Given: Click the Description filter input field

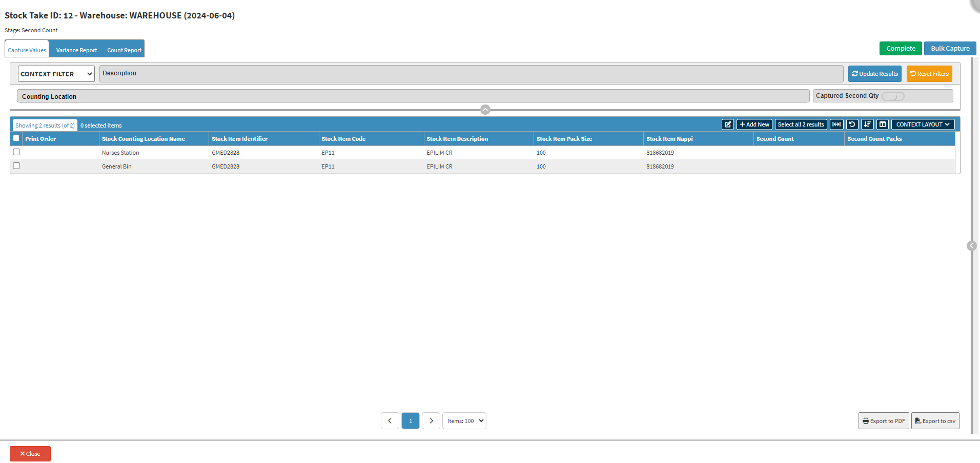Looking at the screenshot, I should (471, 74).
